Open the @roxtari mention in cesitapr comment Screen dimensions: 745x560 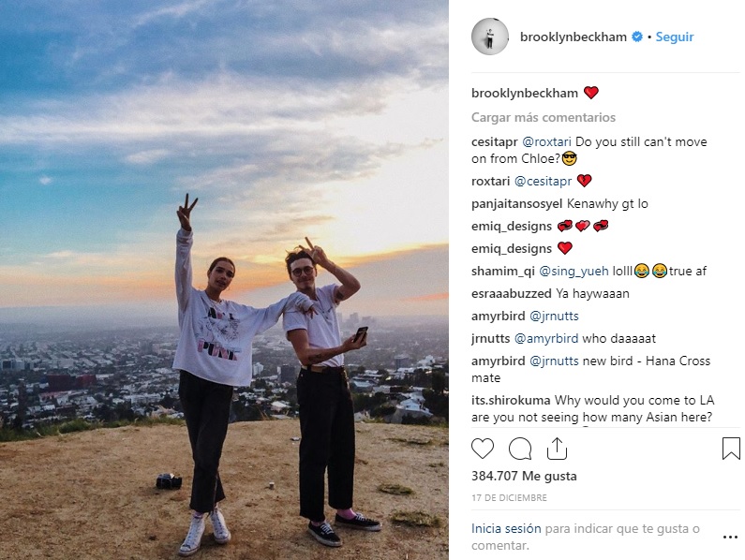(x=546, y=141)
